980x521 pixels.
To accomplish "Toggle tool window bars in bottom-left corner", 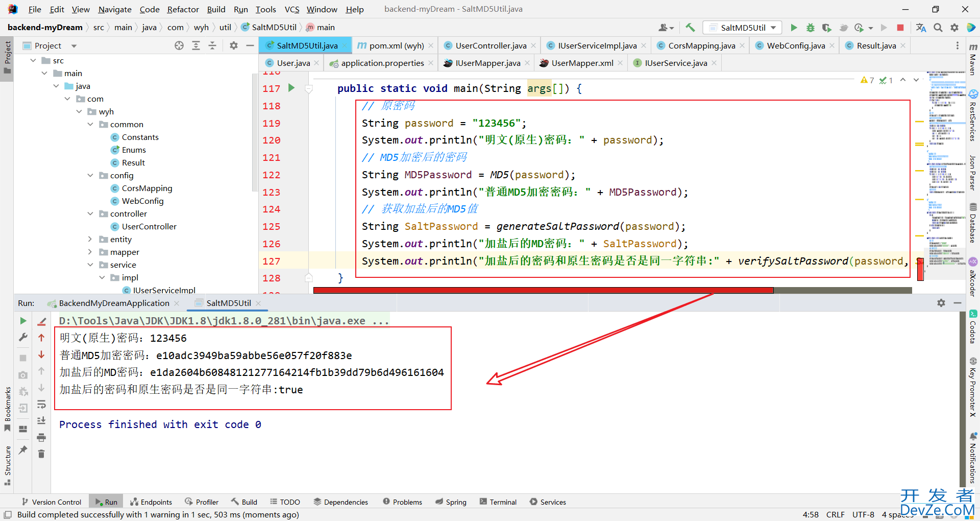I will click(8, 514).
